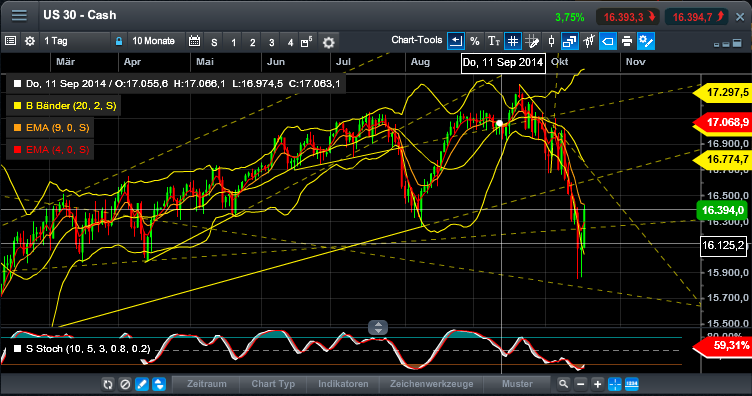Click the Chart-Tools toolbar label
The width and height of the screenshot is (752, 396).
click(416, 40)
